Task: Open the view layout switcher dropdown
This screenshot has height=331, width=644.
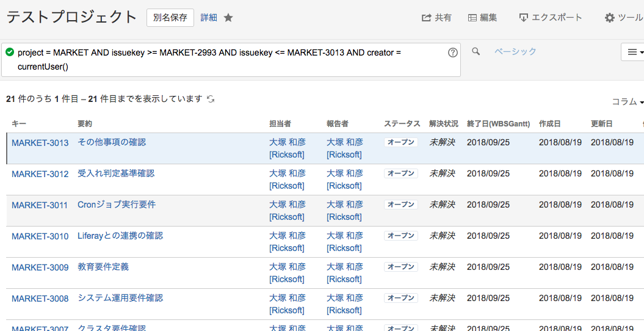Action: (633, 52)
